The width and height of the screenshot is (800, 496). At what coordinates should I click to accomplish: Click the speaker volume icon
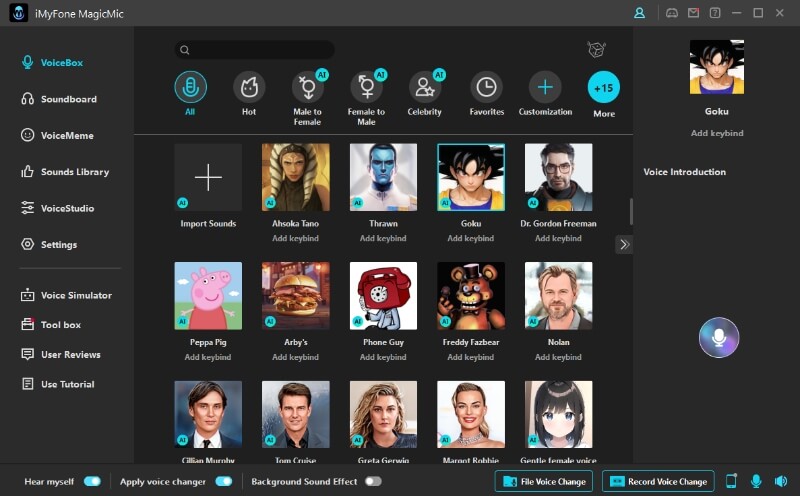(x=781, y=481)
